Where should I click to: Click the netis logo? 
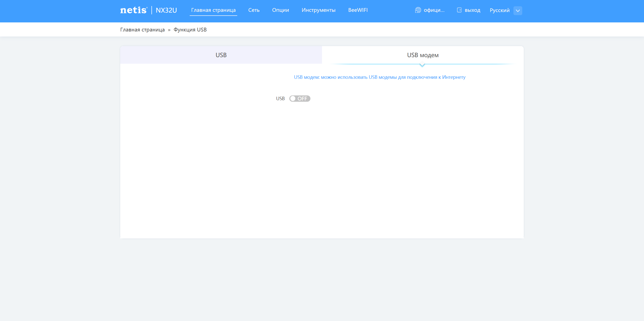click(134, 10)
